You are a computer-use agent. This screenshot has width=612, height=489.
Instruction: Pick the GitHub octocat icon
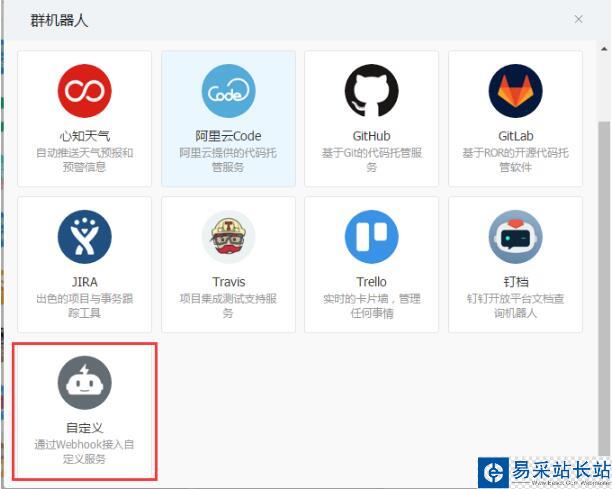click(372, 91)
